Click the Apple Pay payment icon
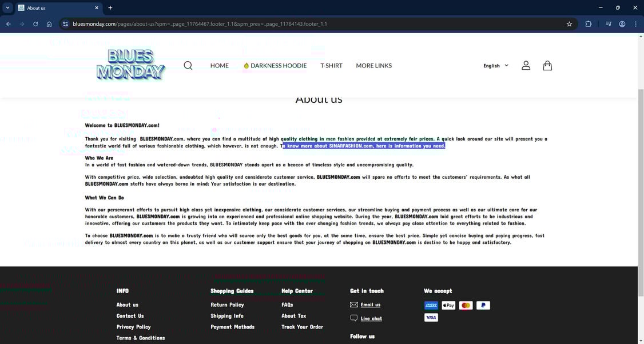644x344 pixels. pos(448,305)
